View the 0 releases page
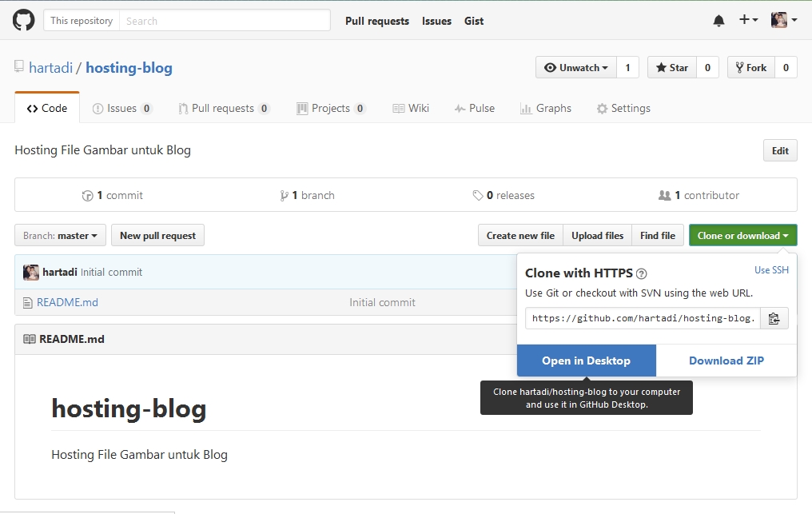This screenshot has height=514, width=812. click(504, 195)
